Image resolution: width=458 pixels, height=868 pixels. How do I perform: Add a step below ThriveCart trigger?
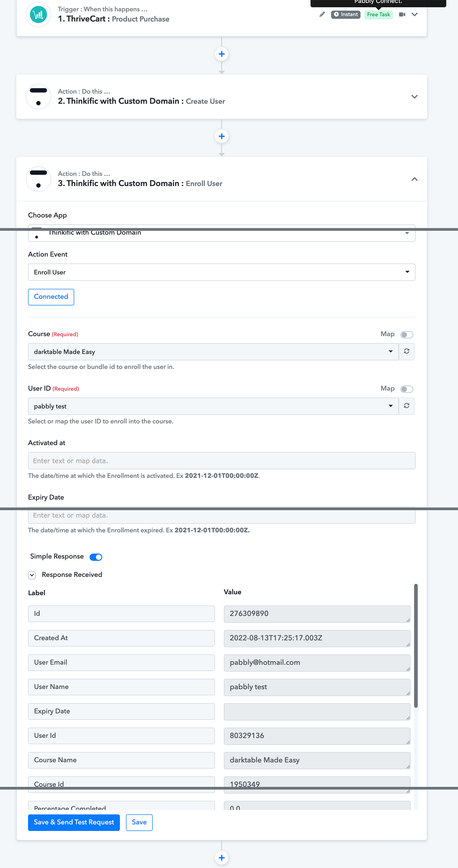point(221,54)
